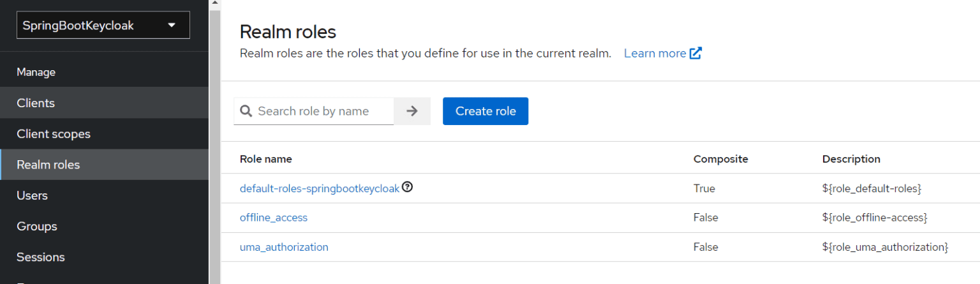Go to Client scopes in sidebar
980x284 pixels.
[54, 134]
